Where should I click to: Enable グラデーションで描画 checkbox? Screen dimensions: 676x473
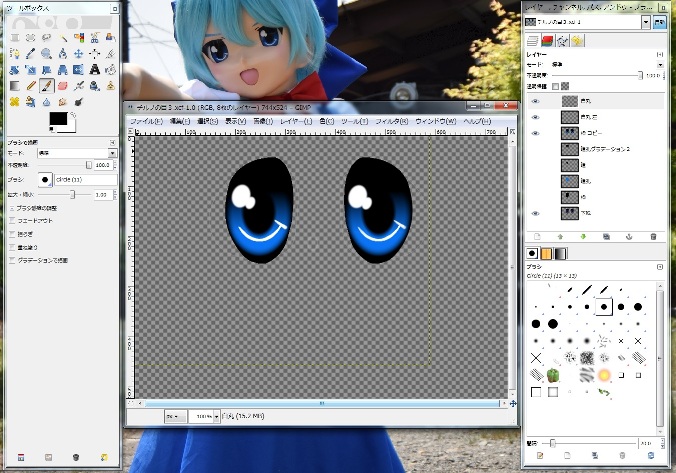pos(12,260)
